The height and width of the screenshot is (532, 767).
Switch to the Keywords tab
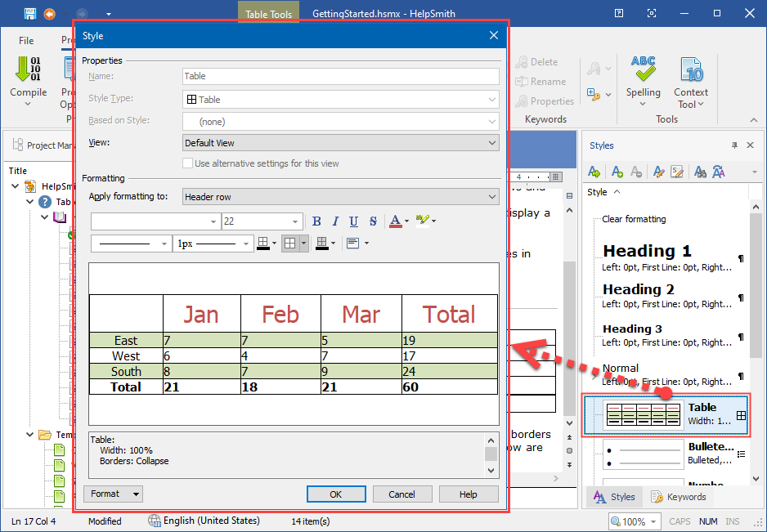(678, 497)
